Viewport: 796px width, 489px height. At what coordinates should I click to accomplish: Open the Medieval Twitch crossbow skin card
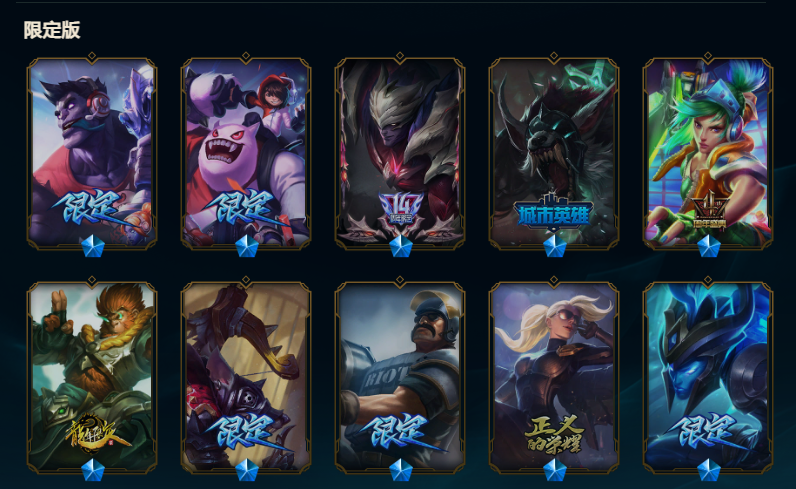tap(246, 378)
